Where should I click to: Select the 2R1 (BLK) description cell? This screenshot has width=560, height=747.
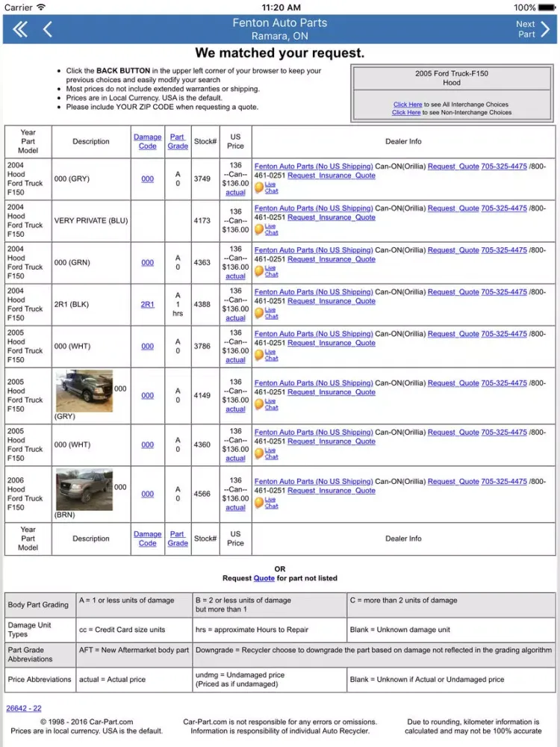(x=91, y=305)
